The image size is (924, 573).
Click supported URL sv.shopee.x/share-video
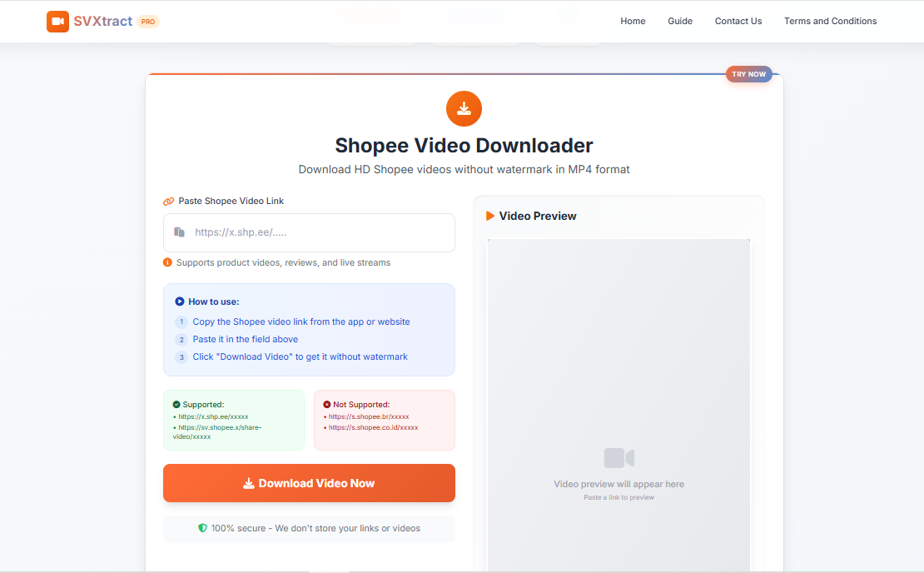(x=217, y=432)
